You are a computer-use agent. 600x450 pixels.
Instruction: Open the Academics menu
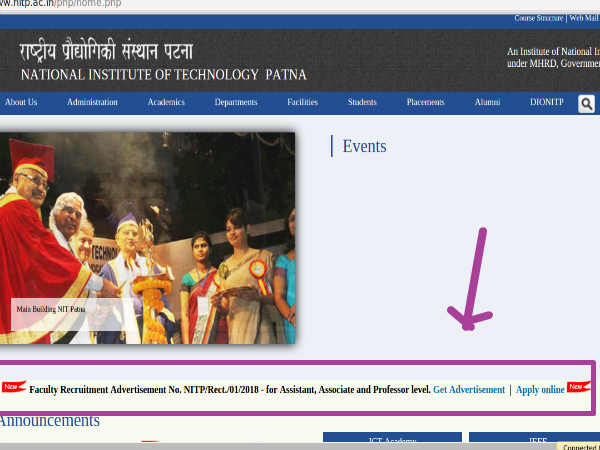[x=166, y=102]
